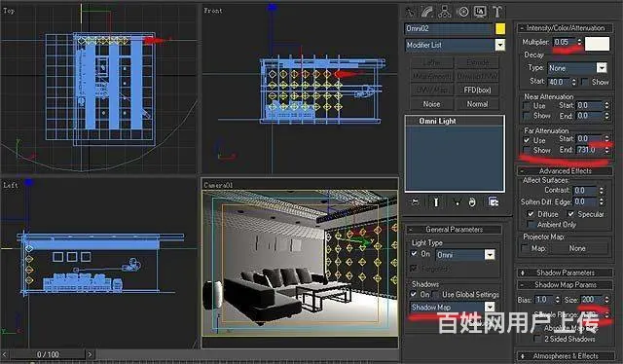
Task: Click Projector Map None button
Action: [577, 248]
